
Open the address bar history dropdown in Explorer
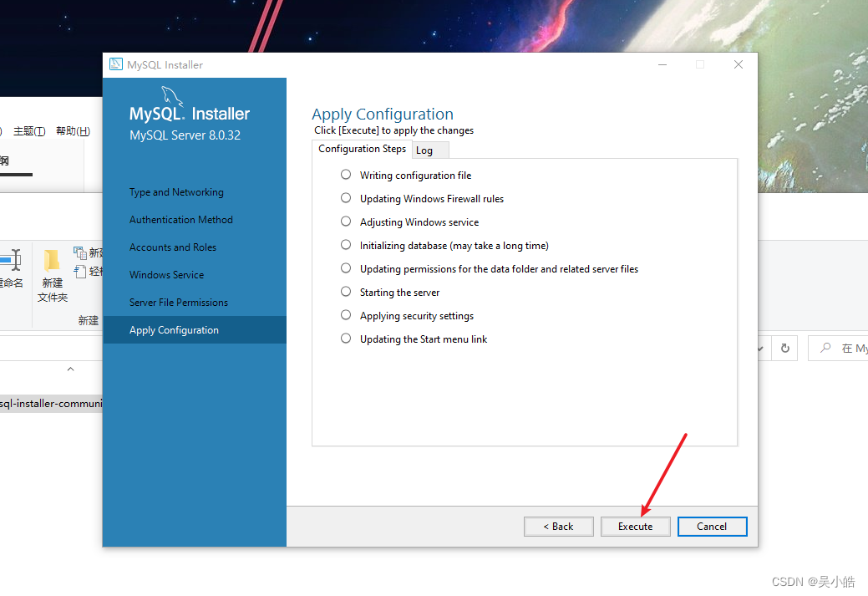pyautogui.click(x=760, y=349)
